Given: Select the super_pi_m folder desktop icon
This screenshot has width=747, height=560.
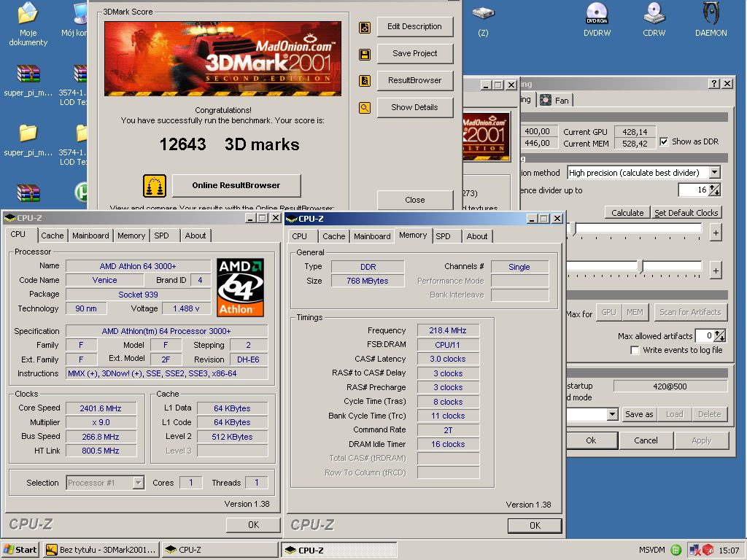Looking at the screenshot, I should 28,133.
